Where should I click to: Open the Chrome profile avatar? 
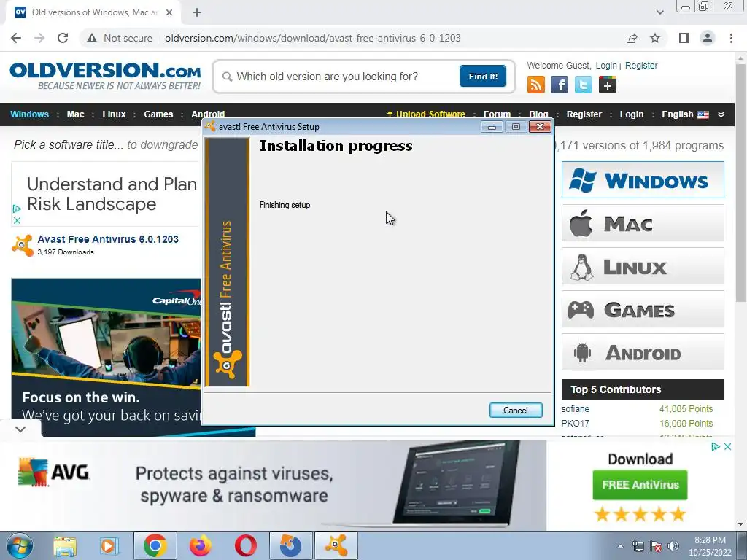tap(708, 38)
